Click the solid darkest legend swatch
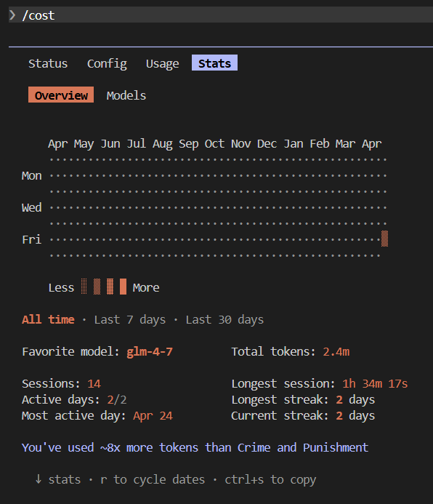Screen dimensions: 433x504 (123, 287)
